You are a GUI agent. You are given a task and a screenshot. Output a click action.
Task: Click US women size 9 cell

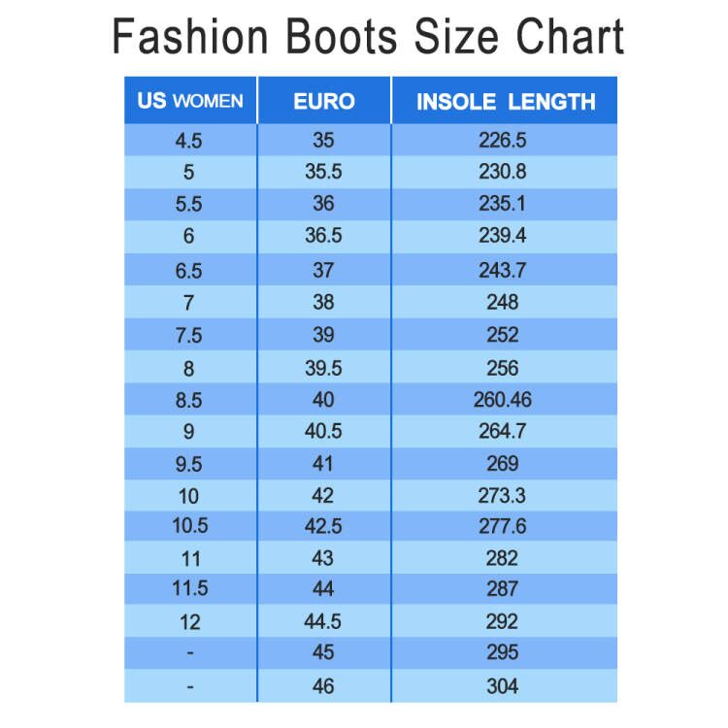(x=190, y=431)
